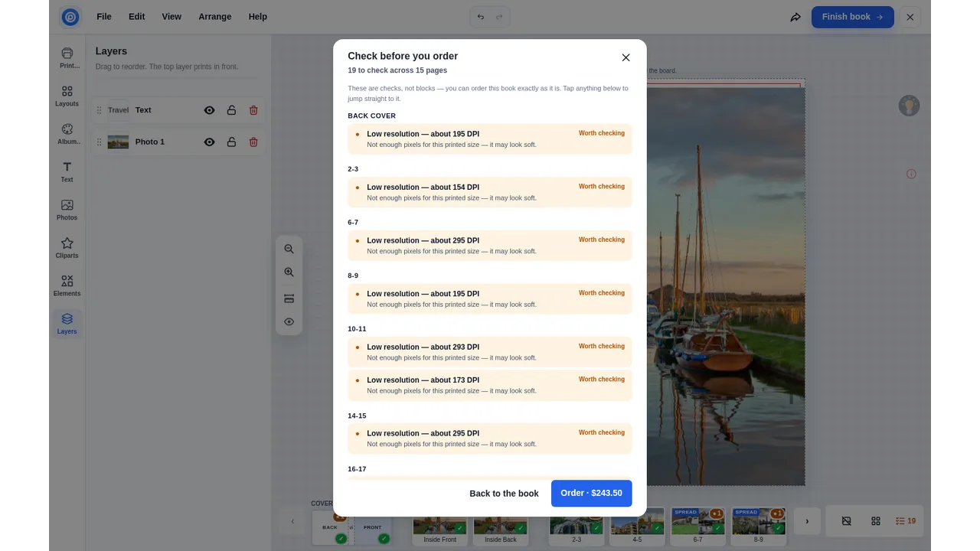The image size is (980, 551).
Task: Click the lightbulb tips icon
Action: (x=909, y=106)
